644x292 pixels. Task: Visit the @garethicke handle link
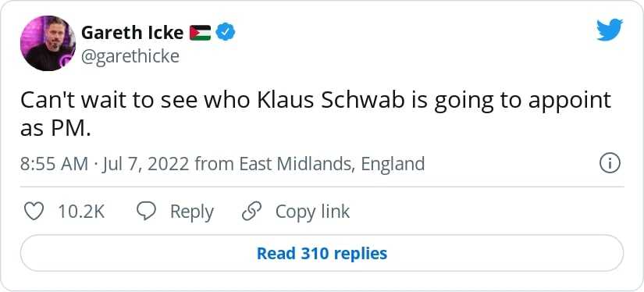coord(130,56)
